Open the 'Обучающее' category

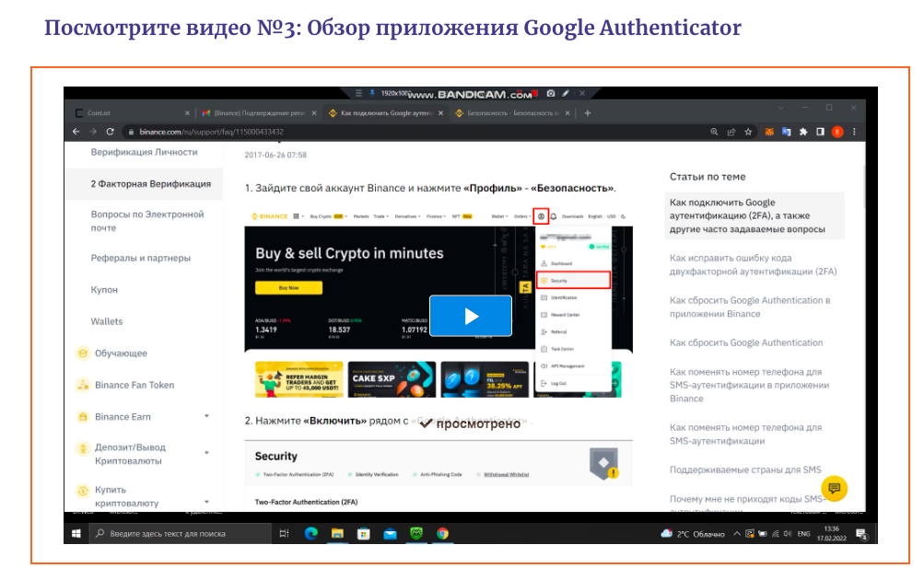click(x=121, y=354)
